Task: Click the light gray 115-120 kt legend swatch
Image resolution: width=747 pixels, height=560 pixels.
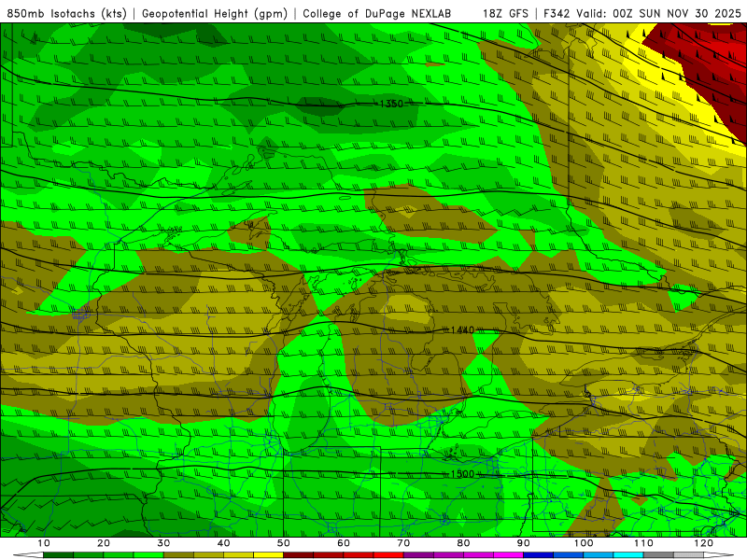Action: click(x=688, y=555)
